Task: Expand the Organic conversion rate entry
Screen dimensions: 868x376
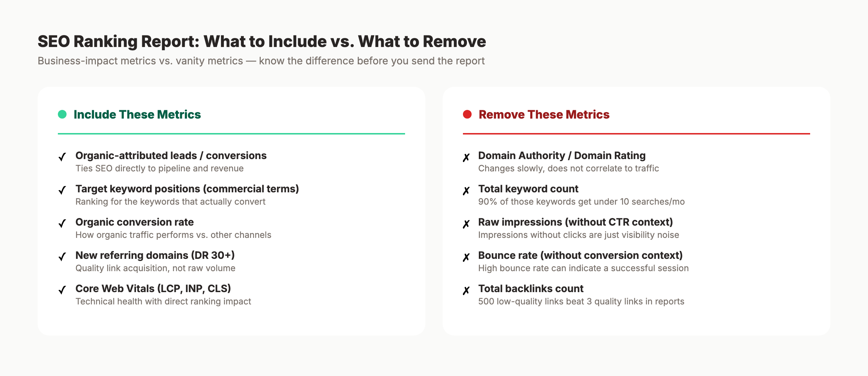Action: (x=134, y=222)
